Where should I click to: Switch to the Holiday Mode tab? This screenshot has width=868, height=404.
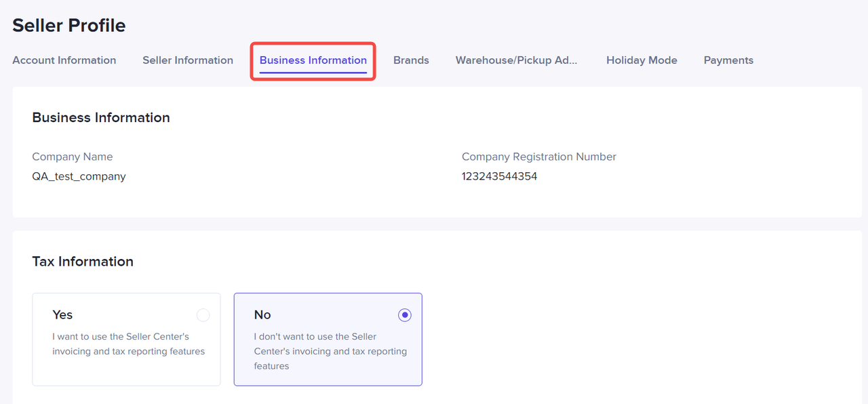[x=642, y=60]
